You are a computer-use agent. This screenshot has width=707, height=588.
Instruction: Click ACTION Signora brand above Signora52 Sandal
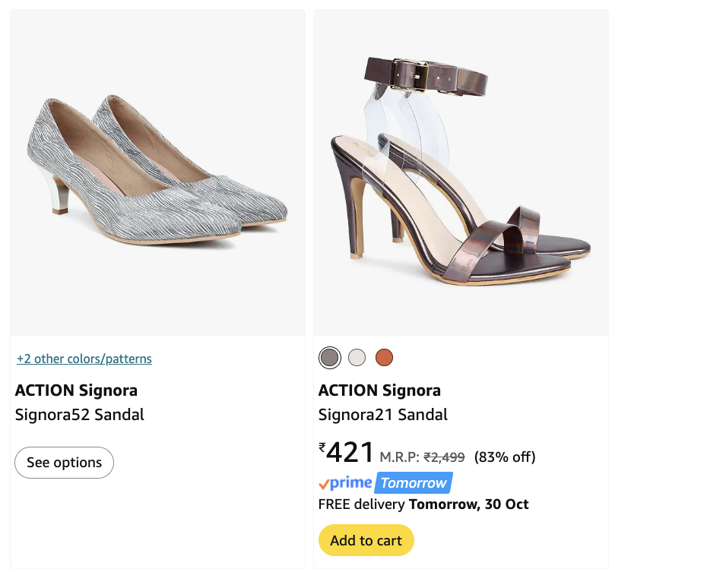[x=76, y=390]
